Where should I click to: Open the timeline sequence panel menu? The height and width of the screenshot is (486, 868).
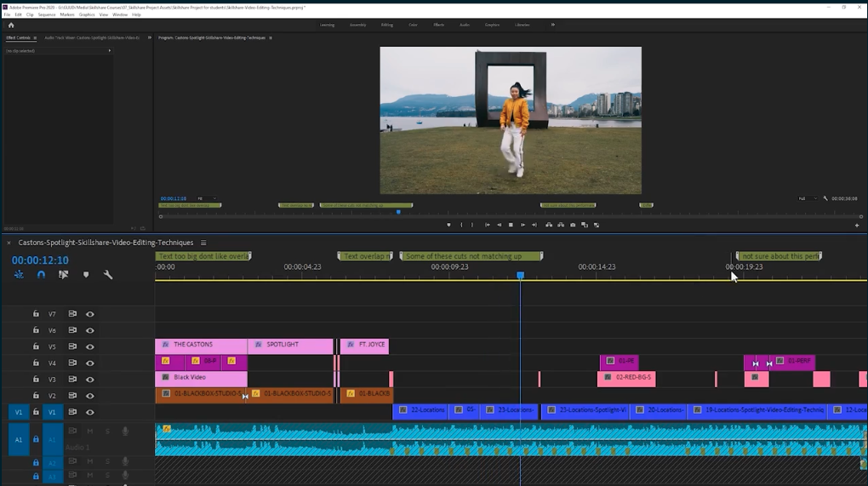(x=203, y=243)
